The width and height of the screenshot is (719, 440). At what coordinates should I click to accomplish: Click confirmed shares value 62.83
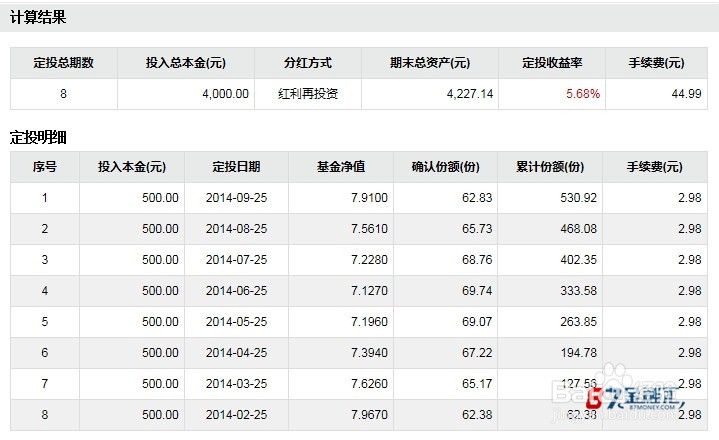477,198
